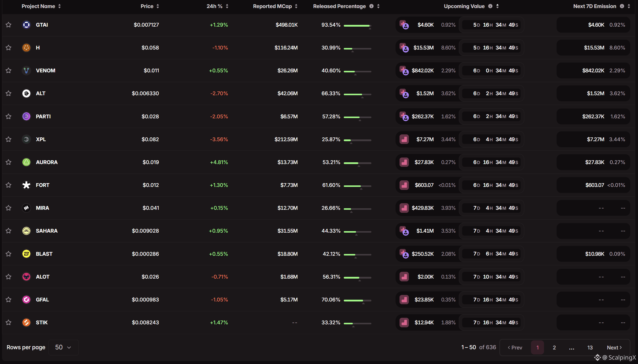Viewport: 638px width, 364px height.
Task: Click the ALOT token logo icon
Action: 26,277
